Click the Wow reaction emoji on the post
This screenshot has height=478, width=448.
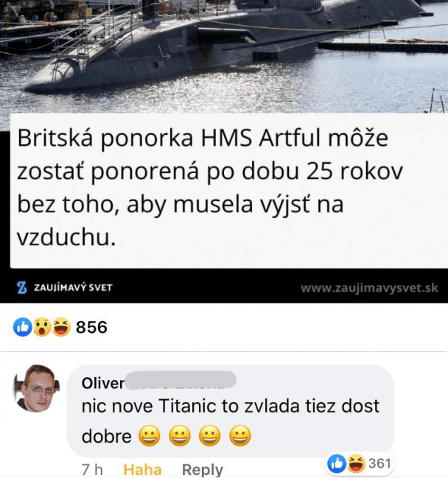42,327
